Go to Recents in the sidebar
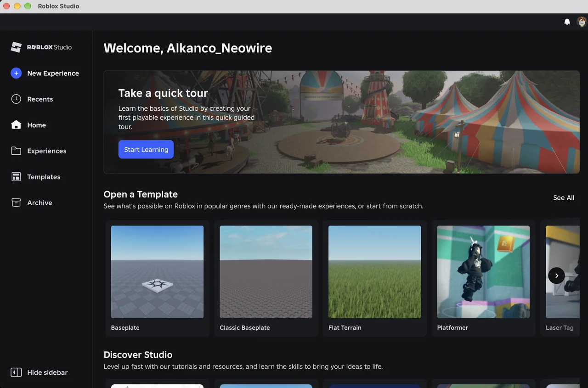The height and width of the screenshot is (388, 588). [40, 99]
